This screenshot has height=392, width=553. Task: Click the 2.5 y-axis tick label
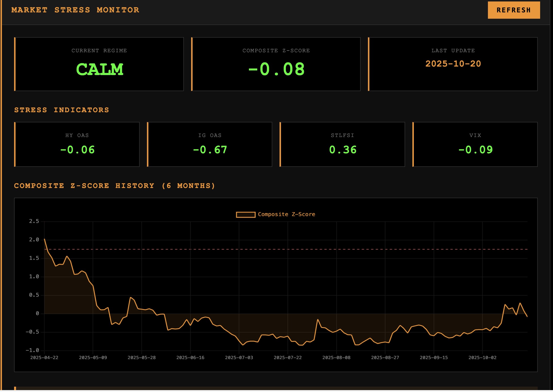34,221
